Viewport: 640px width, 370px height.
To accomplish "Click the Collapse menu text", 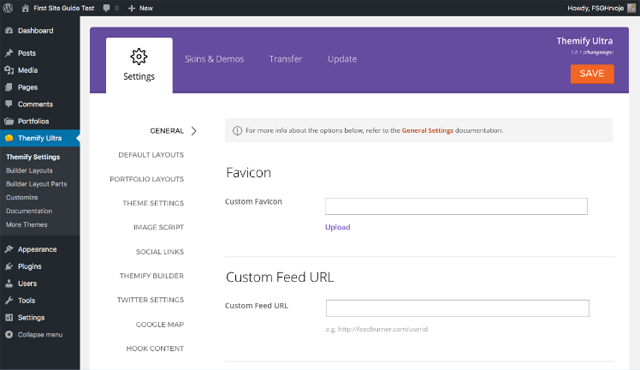I will click(x=40, y=335).
